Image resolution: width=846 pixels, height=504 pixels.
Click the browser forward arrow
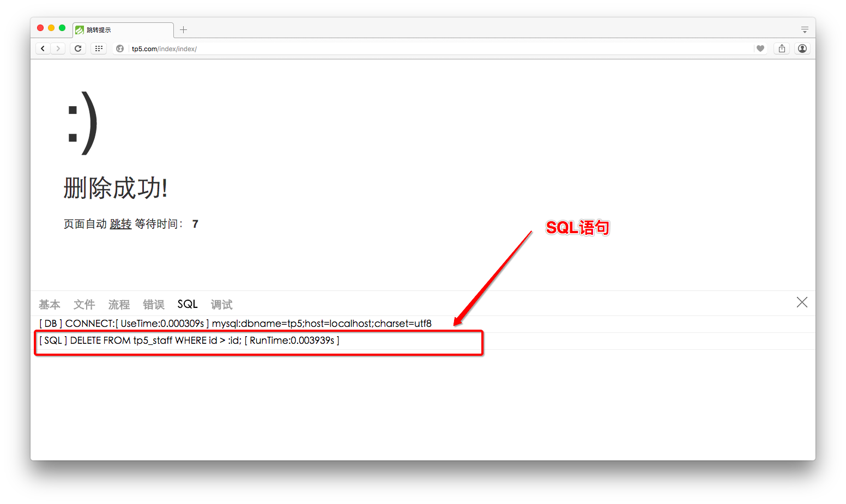pyautogui.click(x=58, y=48)
